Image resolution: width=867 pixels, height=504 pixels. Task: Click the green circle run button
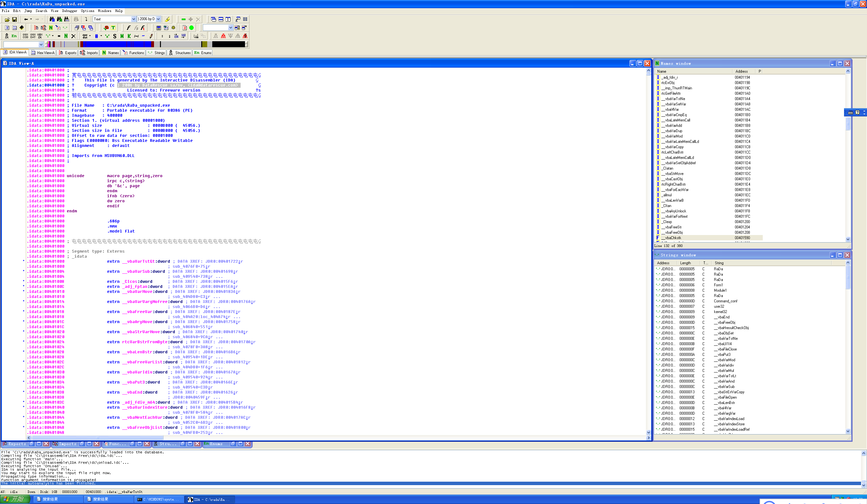coord(192,28)
